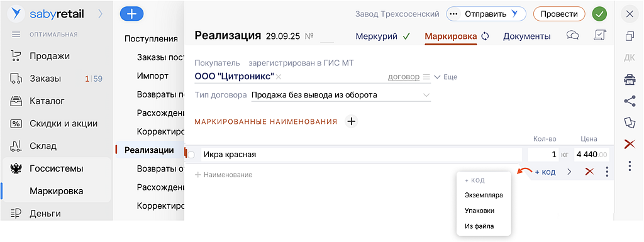Clear the buyer ООО "Цитроникс"
This screenshot has height=242, width=644.
point(279,77)
